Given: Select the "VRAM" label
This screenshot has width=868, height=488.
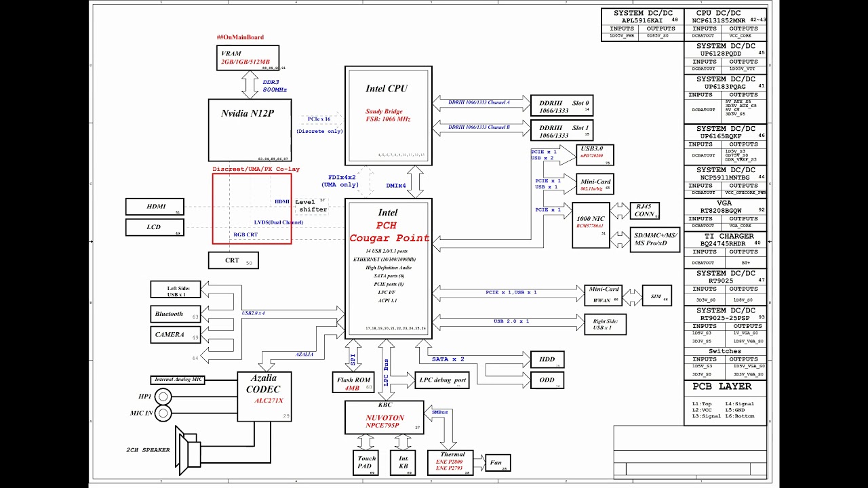Looking at the screenshot, I should tap(231, 54).
